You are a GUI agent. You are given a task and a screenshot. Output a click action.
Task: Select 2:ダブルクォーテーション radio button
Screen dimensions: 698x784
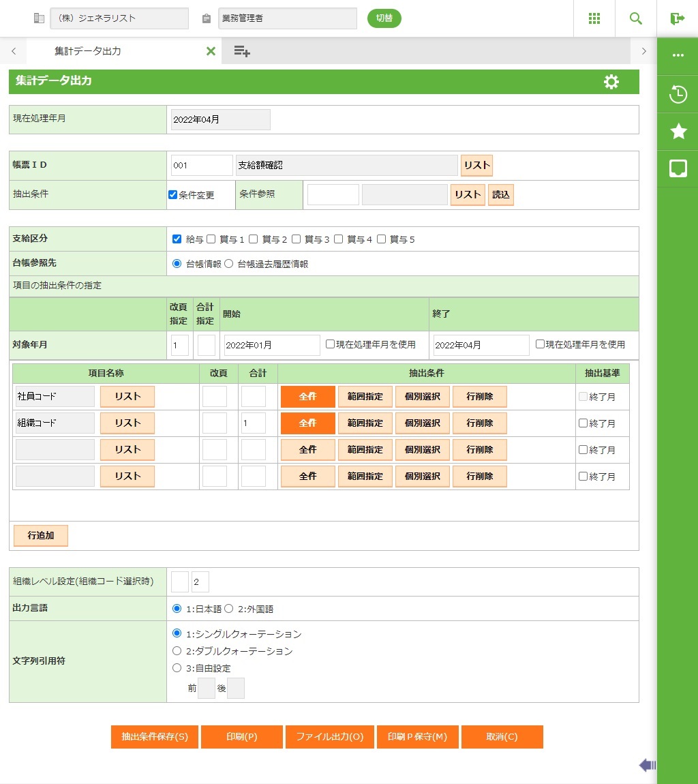[x=177, y=651]
